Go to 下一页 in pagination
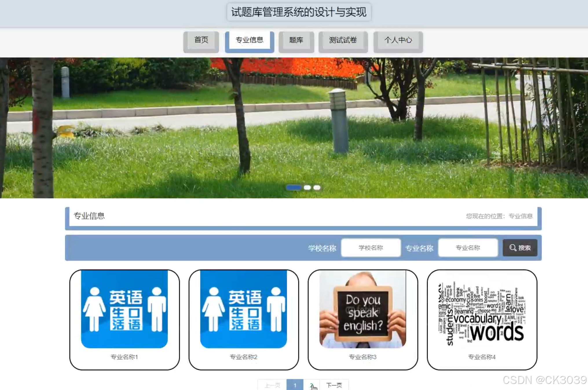Screen dimensions: 588x390 334,385
